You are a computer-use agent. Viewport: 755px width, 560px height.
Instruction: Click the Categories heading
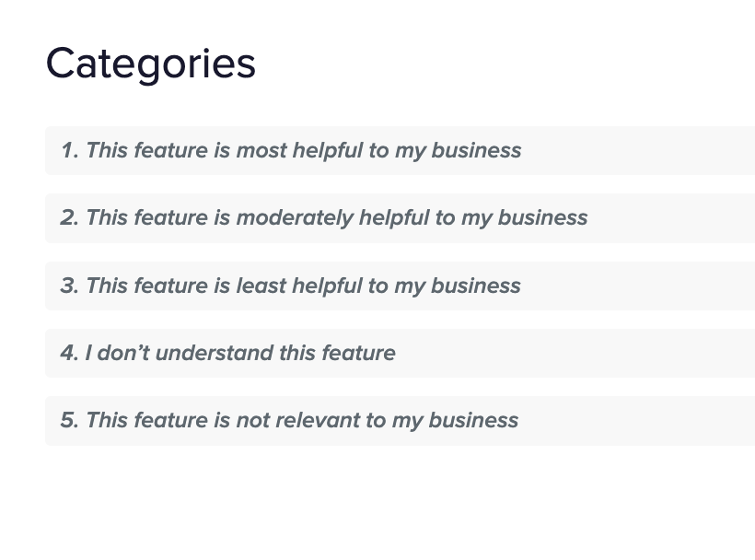pos(151,64)
